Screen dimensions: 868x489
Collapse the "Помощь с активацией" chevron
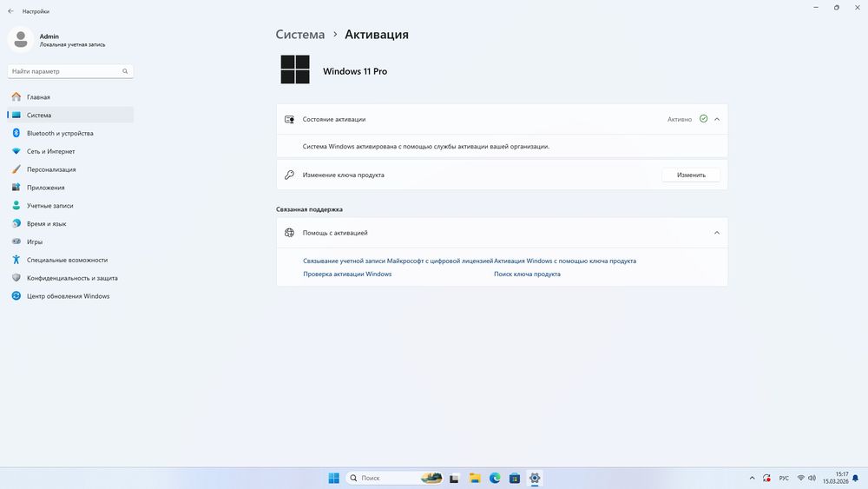click(717, 233)
